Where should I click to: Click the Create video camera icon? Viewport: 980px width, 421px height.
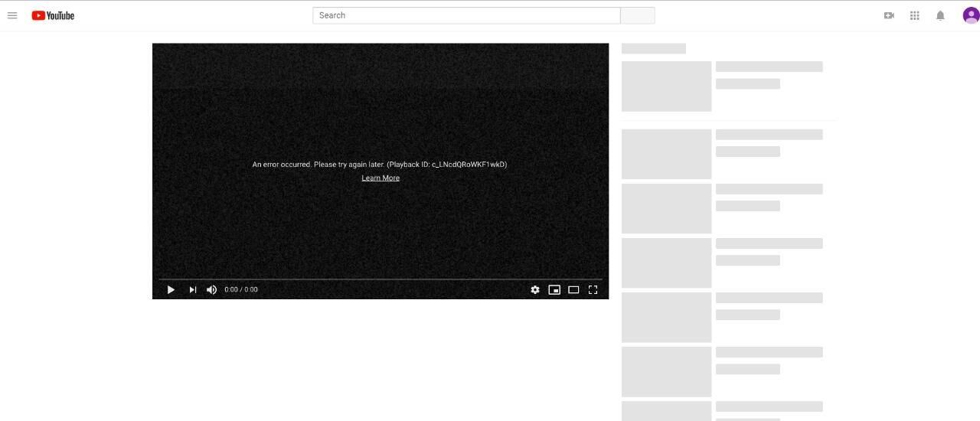click(889, 15)
